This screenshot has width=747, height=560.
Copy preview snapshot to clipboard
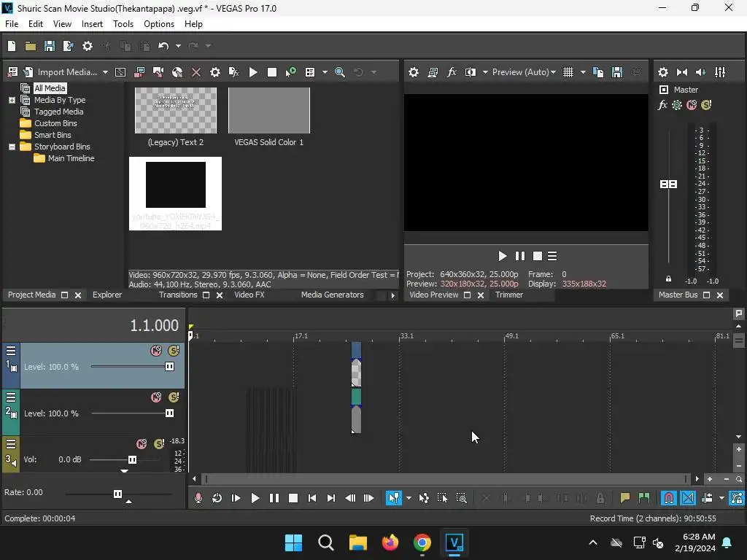pos(598,72)
